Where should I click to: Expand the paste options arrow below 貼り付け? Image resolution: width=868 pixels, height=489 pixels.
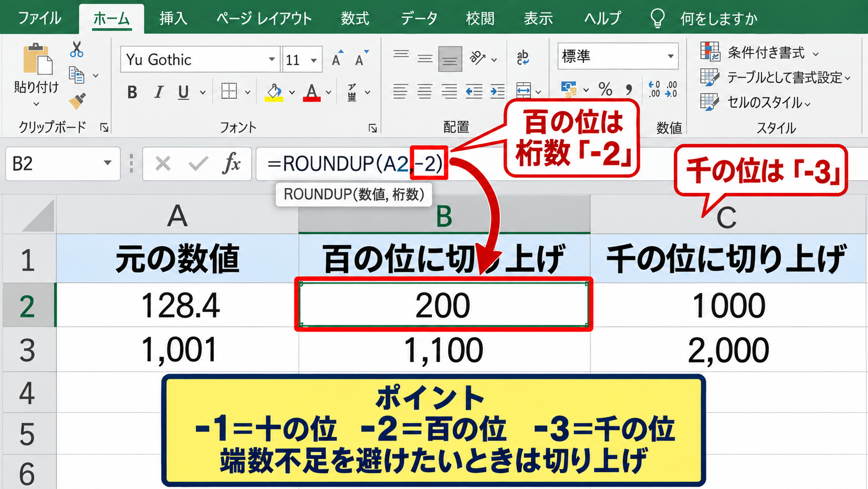36,104
